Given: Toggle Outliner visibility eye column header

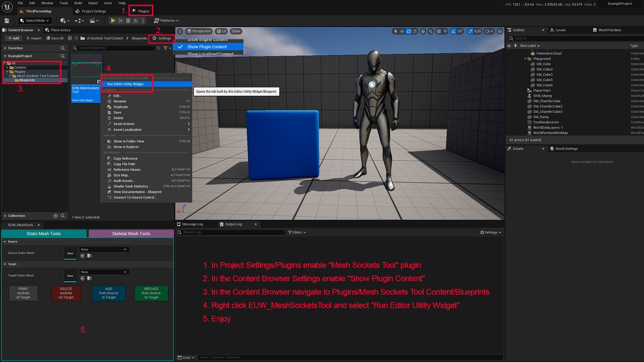Looking at the screenshot, I should pyautogui.click(x=509, y=46).
